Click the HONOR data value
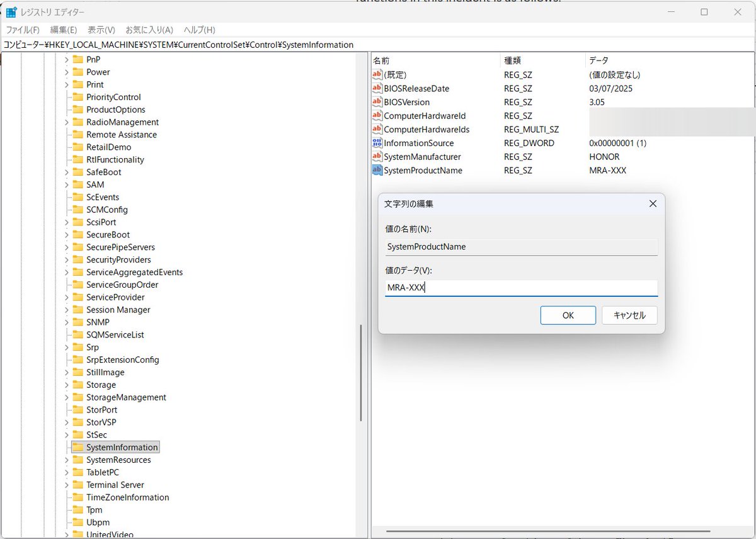The width and height of the screenshot is (756, 539). pyautogui.click(x=604, y=157)
